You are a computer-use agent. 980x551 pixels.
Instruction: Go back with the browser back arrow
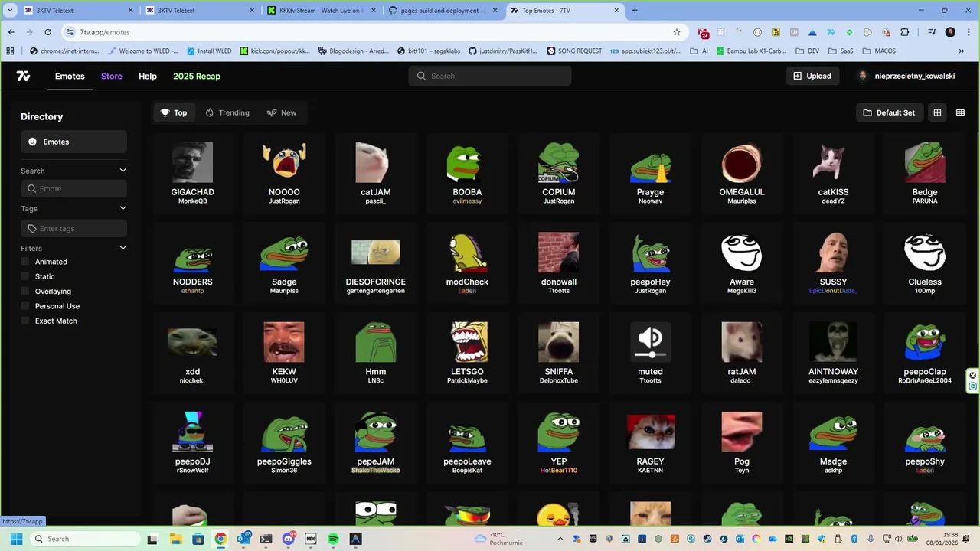click(x=11, y=32)
